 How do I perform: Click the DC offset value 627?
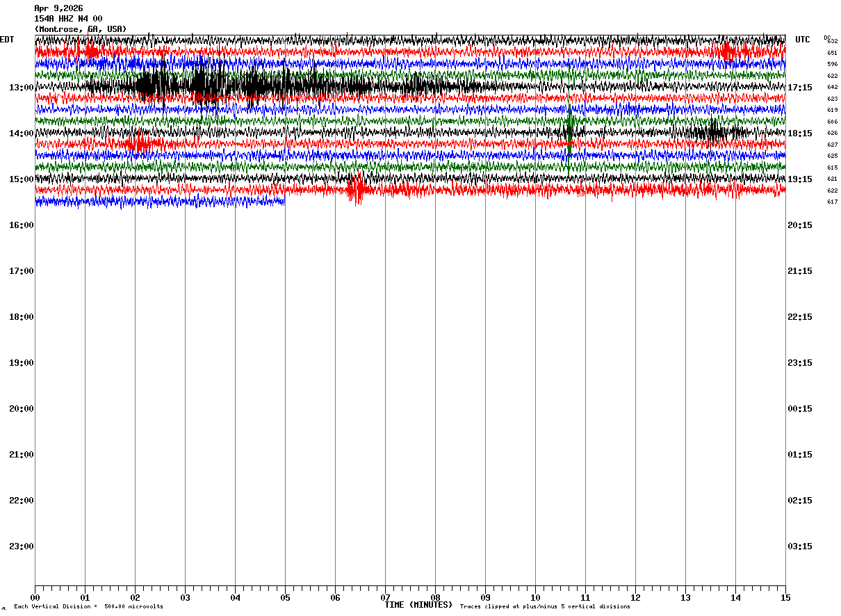click(x=833, y=145)
